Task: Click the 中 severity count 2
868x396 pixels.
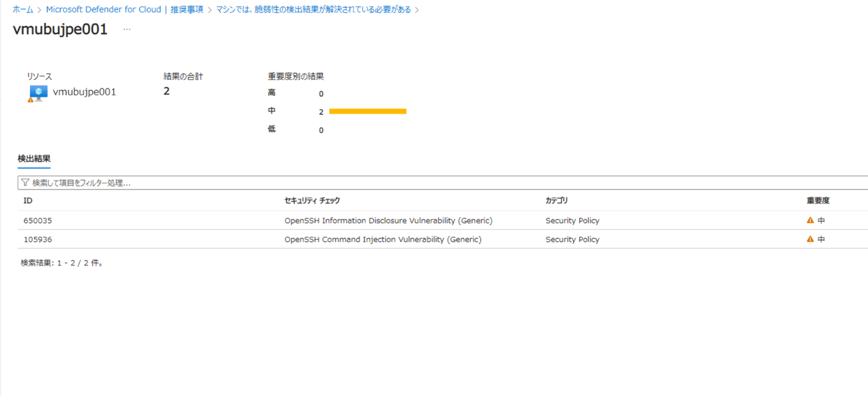Action: pyautogui.click(x=321, y=112)
